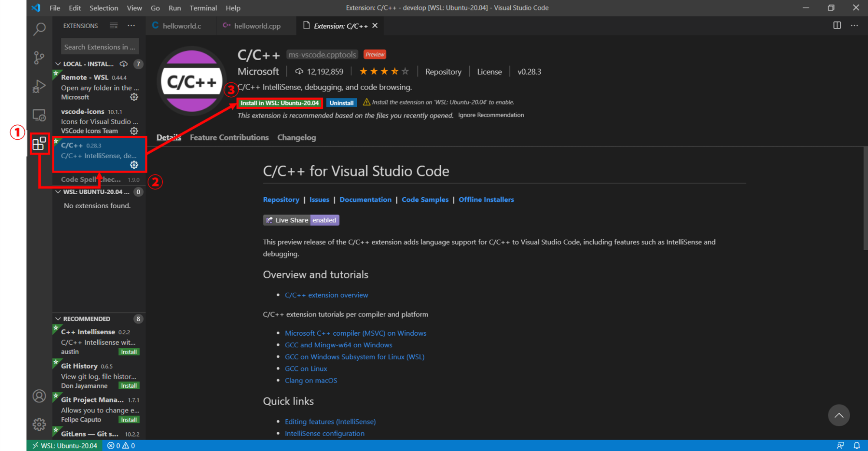Select the Feature Contributions tab
This screenshot has height=451, width=868.
pyautogui.click(x=229, y=137)
